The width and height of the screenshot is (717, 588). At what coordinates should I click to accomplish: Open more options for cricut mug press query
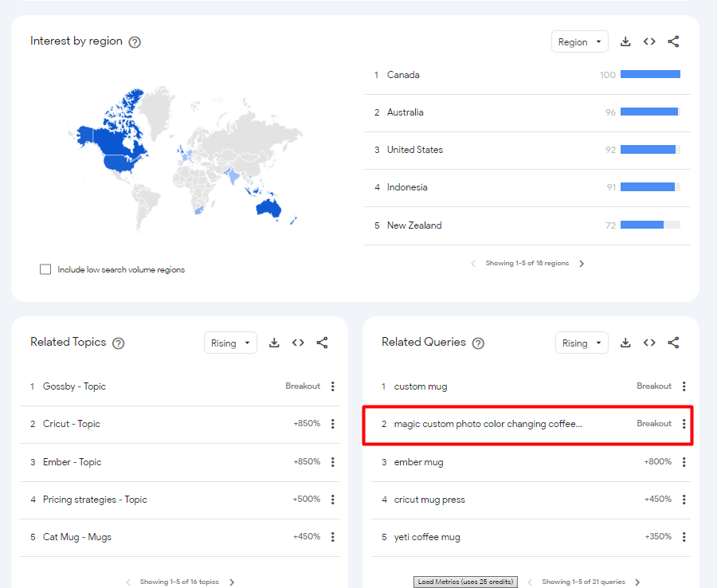pos(684,500)
